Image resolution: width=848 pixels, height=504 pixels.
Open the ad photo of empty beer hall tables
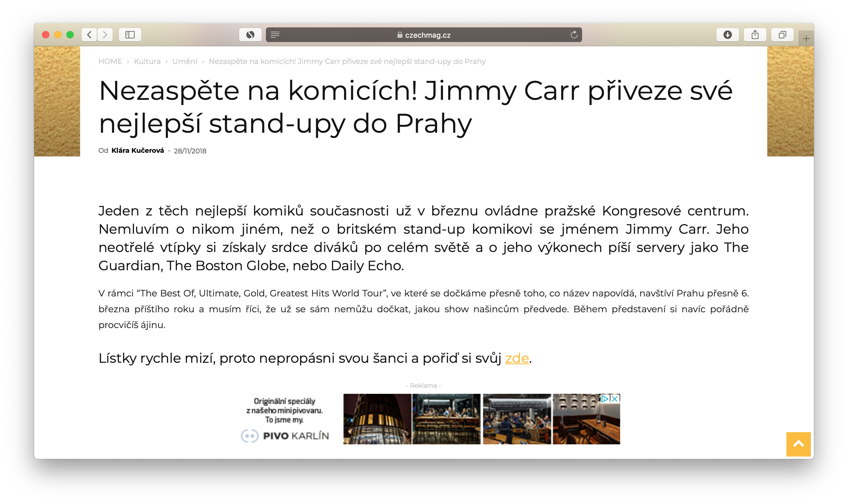(x=446, y=419)
